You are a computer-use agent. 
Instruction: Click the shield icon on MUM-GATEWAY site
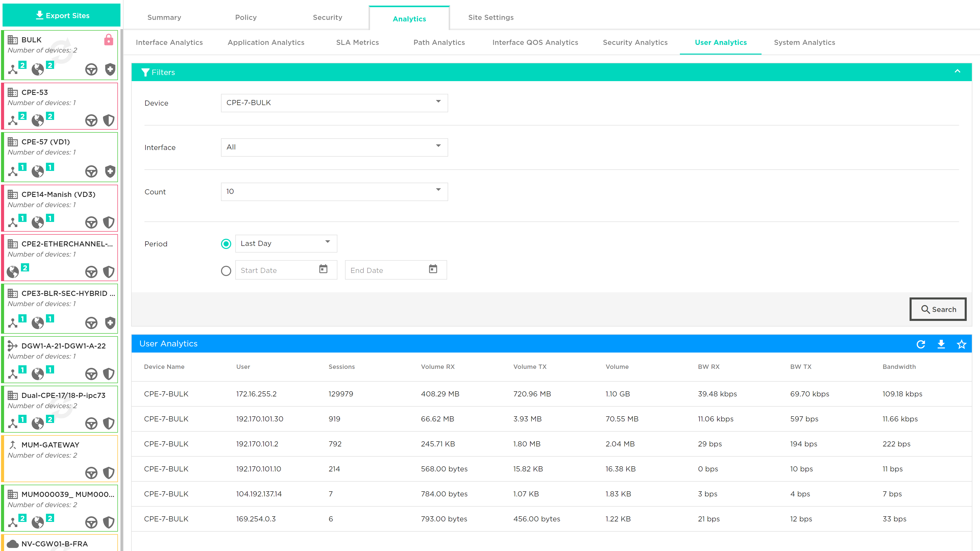(x=109, y=473)
